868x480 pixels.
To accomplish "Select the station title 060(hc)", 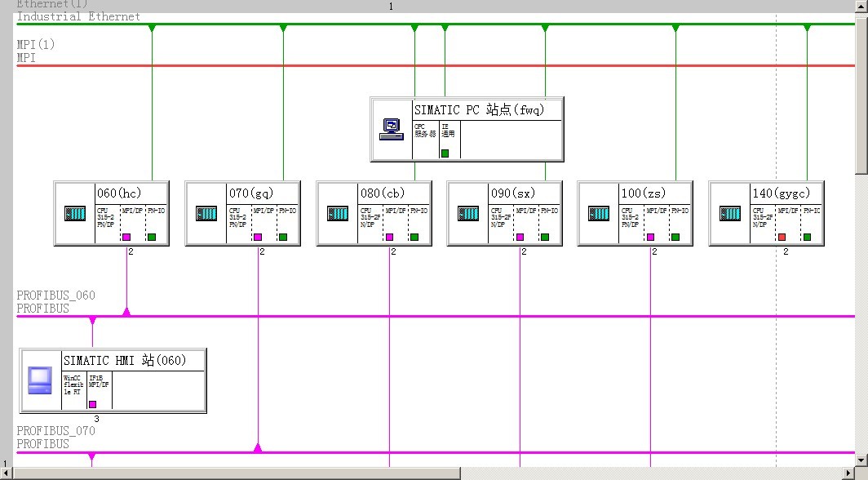I will (x=119, y=193).
